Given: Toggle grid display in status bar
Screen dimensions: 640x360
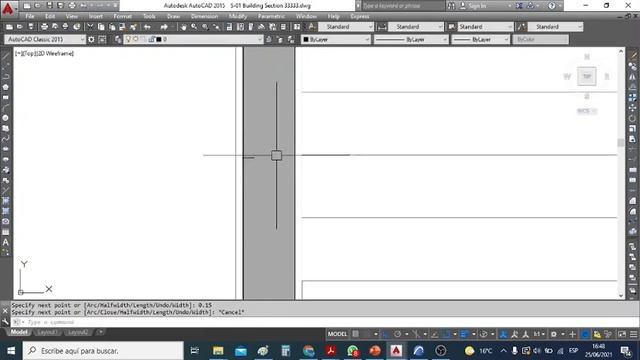Looking at the screenshot, I should coord(356,334).
